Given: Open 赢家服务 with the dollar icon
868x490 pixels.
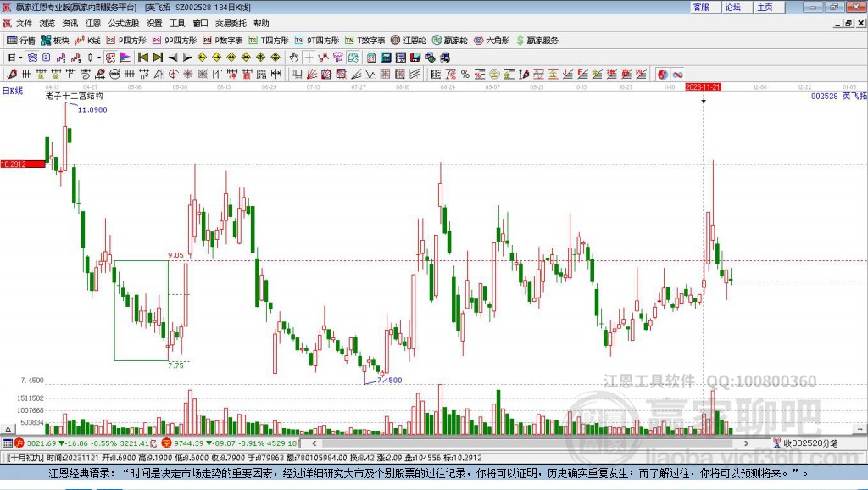Looking at the screenshot, I should (x=537, y=41).
